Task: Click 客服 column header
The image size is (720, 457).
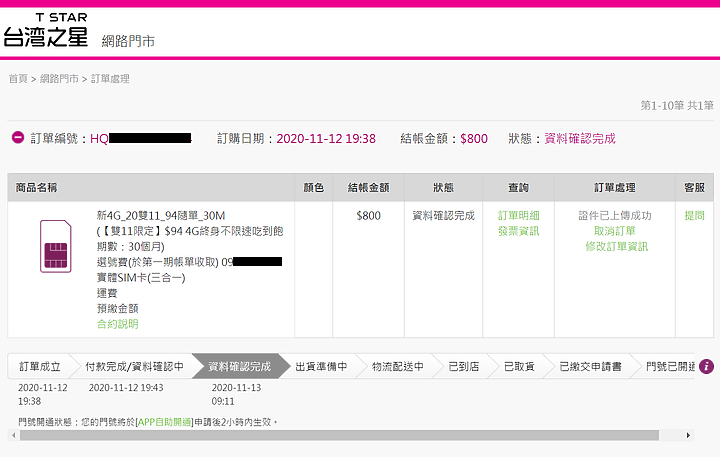Action: click(x=694, y=187)
